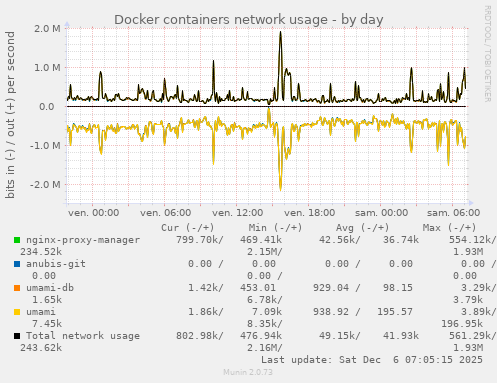The width and height of the screenshot is (497, 383).
Task: Click the 'sam. 06:00' time axis label
Action: pos(454,213)
